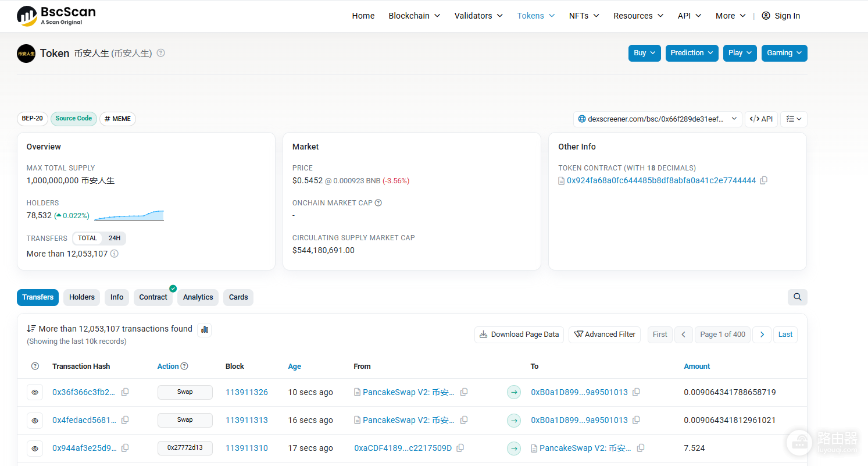
Task: Click the info icon beside Onchain Market Cap
Action: coord(378,203)
